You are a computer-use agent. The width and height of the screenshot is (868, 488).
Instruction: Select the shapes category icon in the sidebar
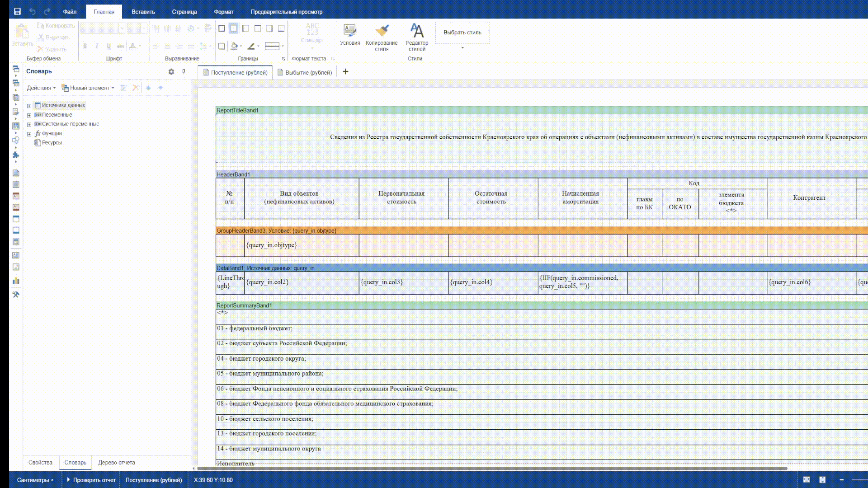click(x=16, y=141)
